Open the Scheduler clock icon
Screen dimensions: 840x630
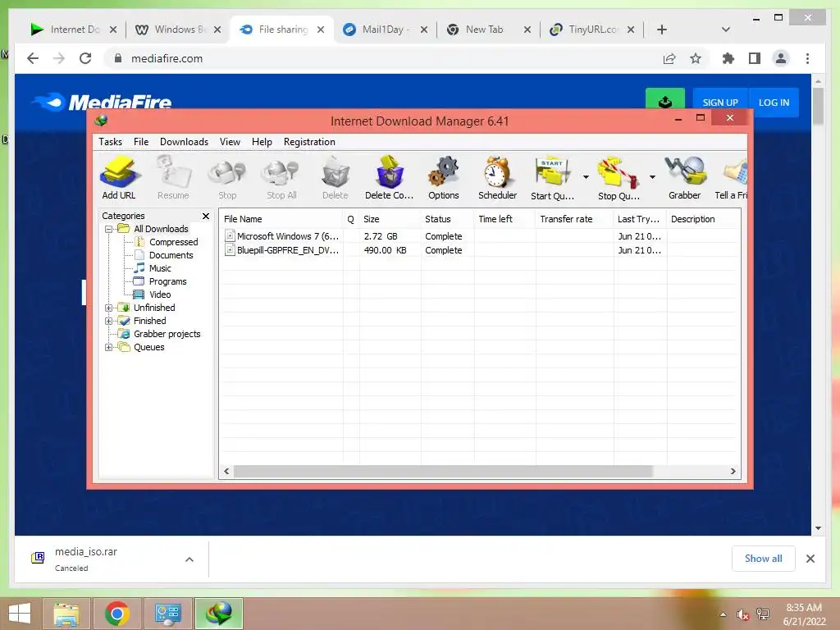(x=498, y=178)
